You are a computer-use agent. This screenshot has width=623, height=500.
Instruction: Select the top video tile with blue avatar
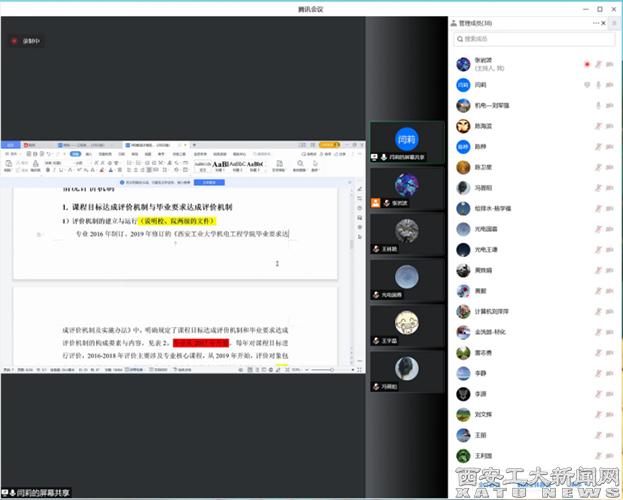[x=405, y=142]
